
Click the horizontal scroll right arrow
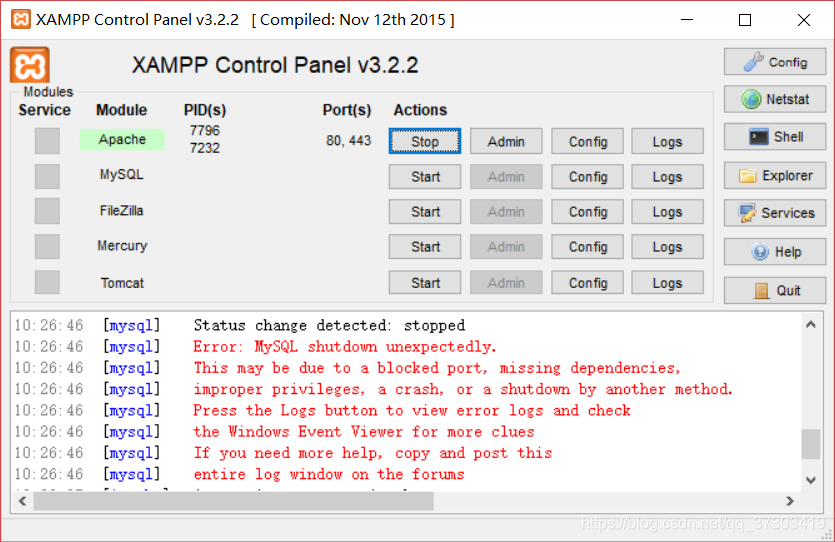[790, 501]
